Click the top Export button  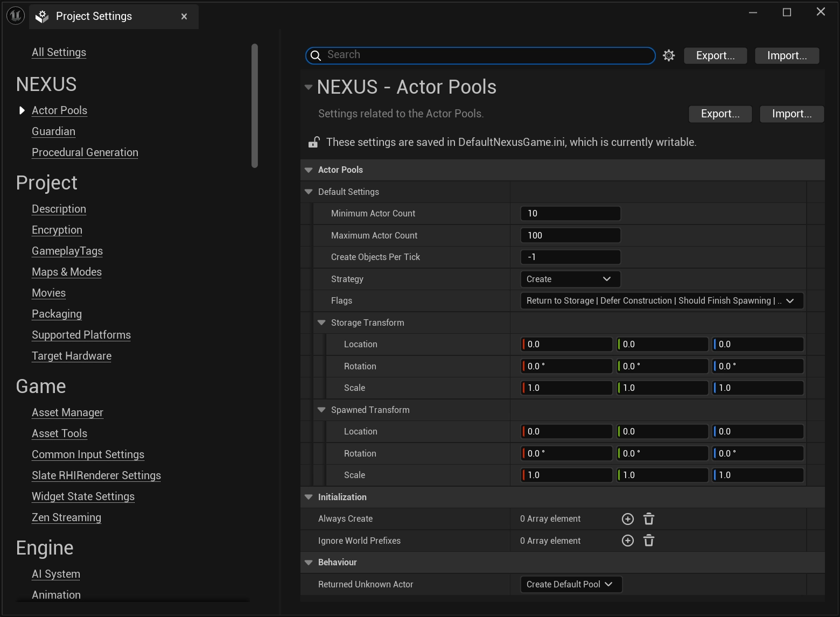(x=715, y=55)
